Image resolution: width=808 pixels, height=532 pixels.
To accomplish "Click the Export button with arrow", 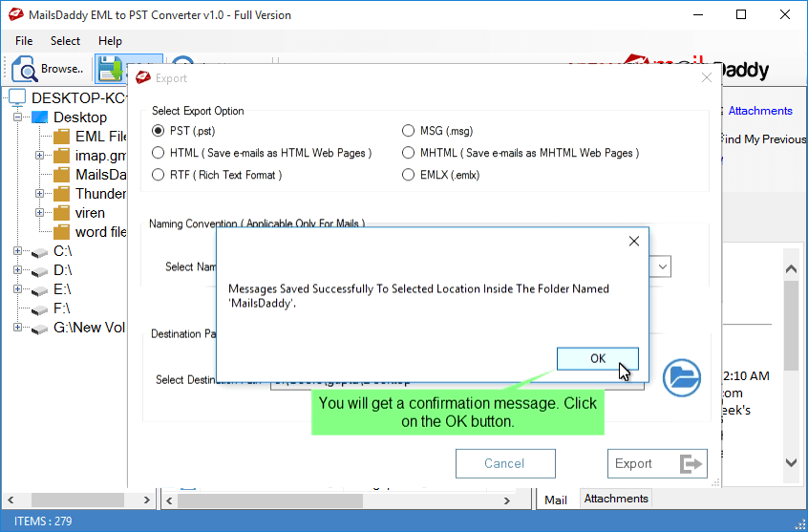I will pos(657,463).
